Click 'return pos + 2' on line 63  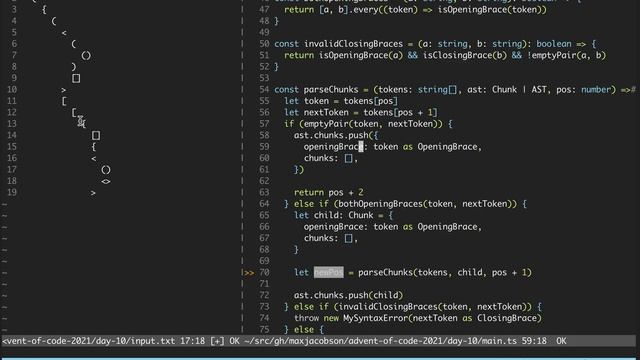329,193
